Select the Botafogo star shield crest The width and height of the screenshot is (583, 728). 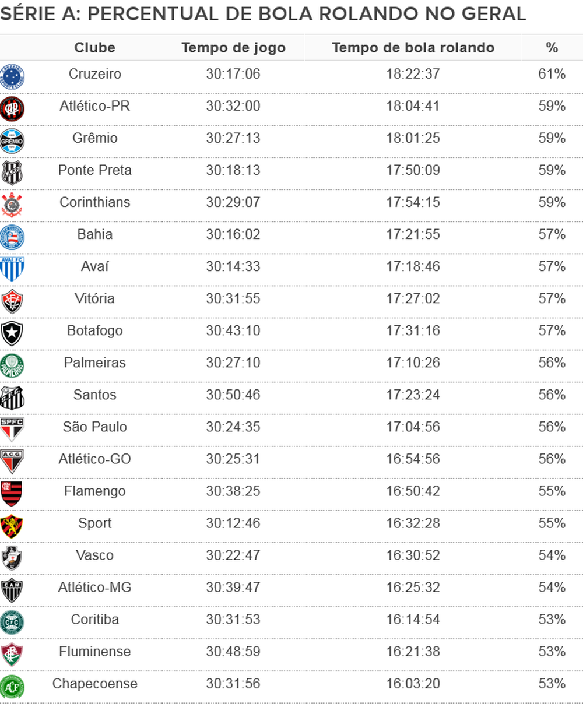pos(12,333)
